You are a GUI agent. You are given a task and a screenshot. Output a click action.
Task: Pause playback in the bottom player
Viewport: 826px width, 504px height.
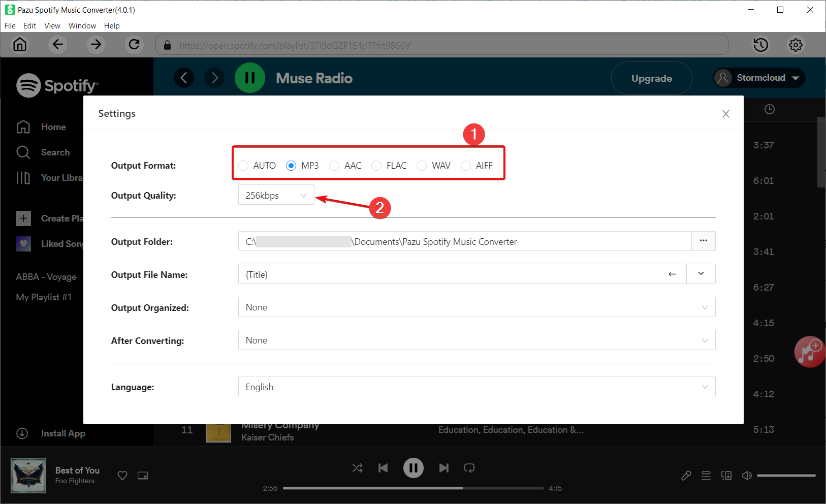pos(414,468)
